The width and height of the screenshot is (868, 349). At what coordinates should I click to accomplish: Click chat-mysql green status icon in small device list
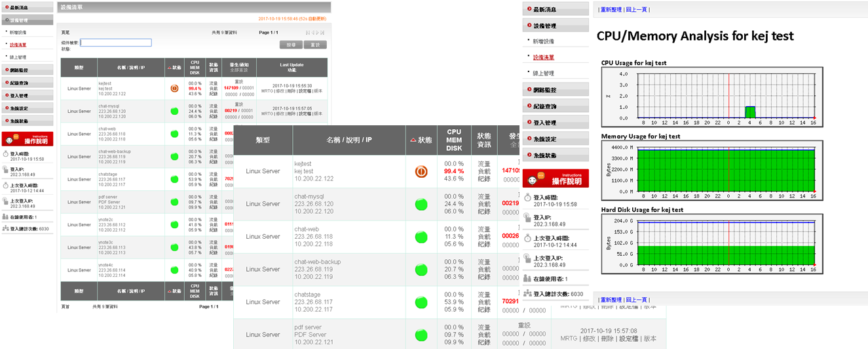point(174,111)
